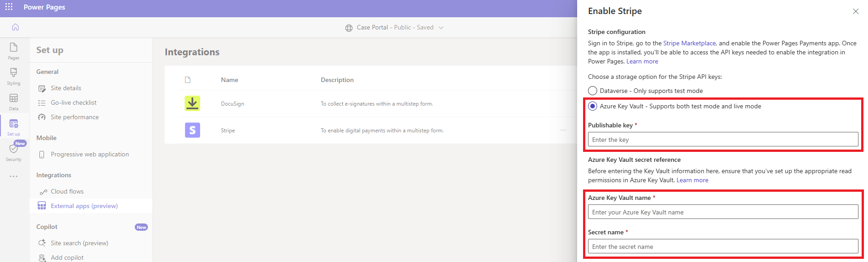Image resolution: width=868 pixels, height=262 pixels.
Task: Focus the Azure Key Vault name field
Action: coord(723,212)
